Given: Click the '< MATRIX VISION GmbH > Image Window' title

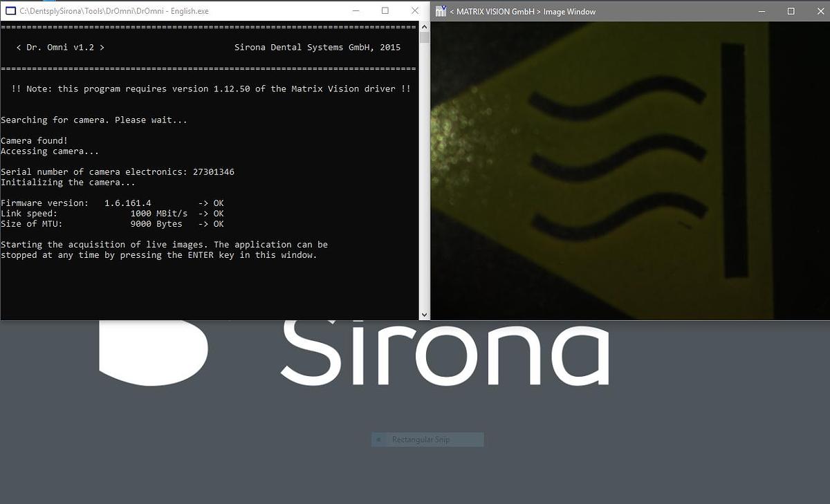Looking at the screenshot, I should point(522,11).
